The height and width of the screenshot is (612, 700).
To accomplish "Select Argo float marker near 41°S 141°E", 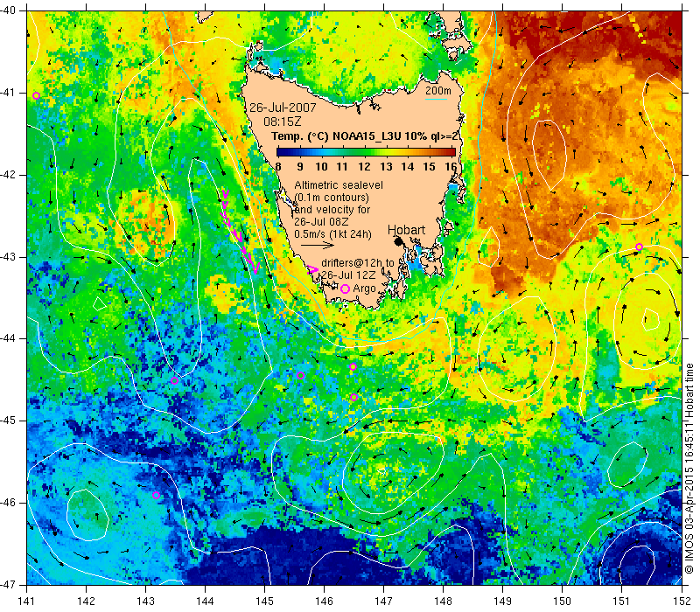I will coord(37,96).
